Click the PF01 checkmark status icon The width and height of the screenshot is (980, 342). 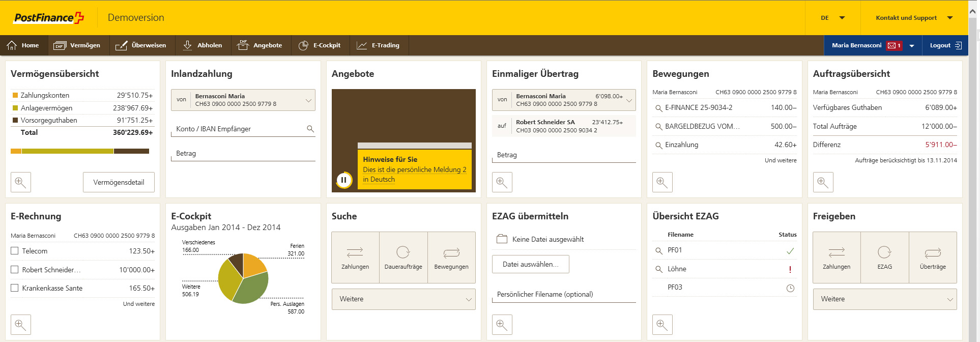pos(790,251)
